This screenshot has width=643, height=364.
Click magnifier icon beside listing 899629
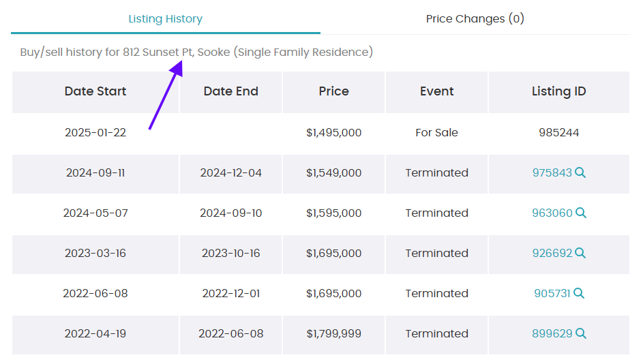click(x=581, y=333)
